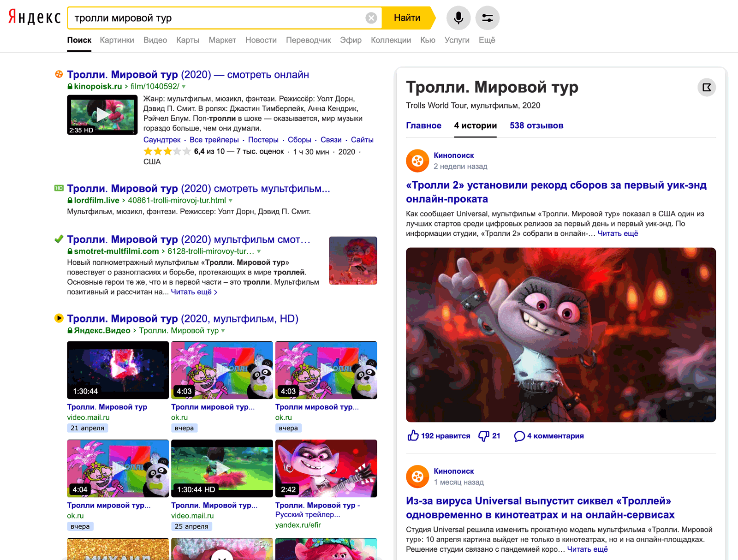Open the large Barb troll story image

(x=561, y=335)
